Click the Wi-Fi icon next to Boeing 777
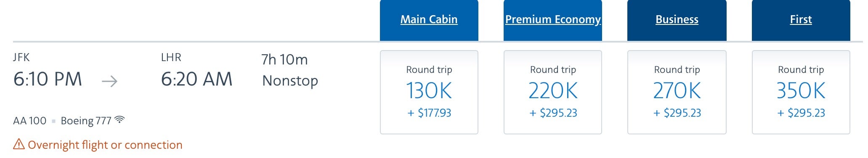868x158 pixels. tap(120, 120)
